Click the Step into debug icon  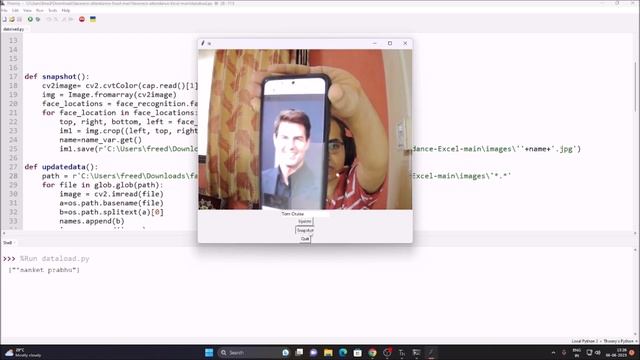pos(56,19)
